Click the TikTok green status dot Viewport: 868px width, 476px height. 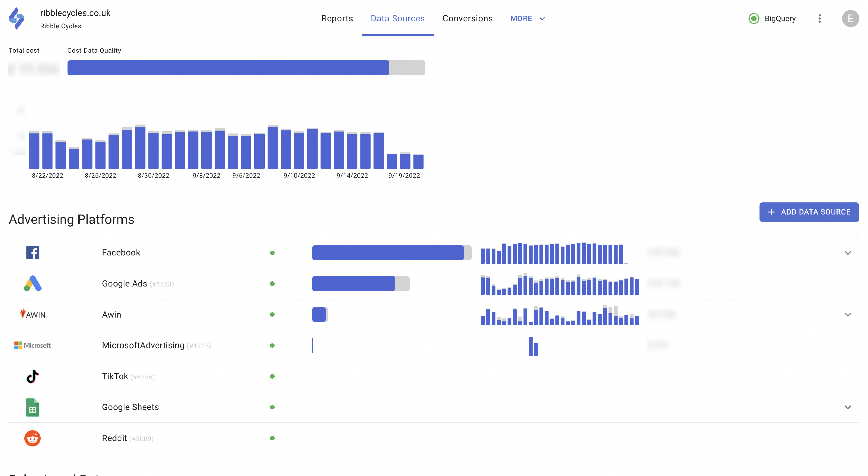pyautogui.click(x=272, y=376)
